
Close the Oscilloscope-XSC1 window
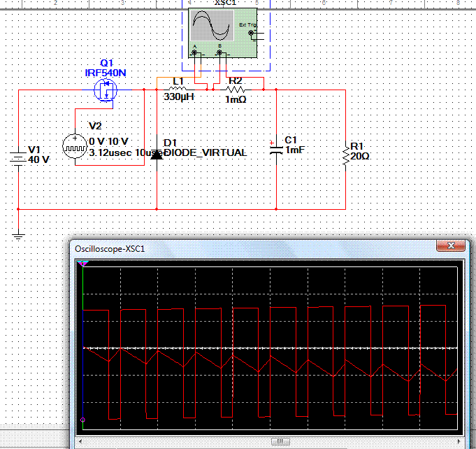pyautogui.click(x=451, y=245)
